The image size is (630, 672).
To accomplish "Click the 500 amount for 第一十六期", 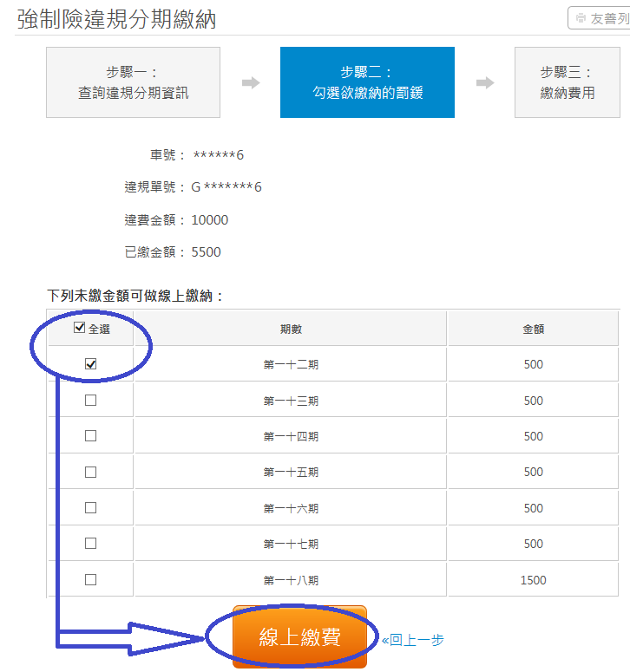I will 533,508.
